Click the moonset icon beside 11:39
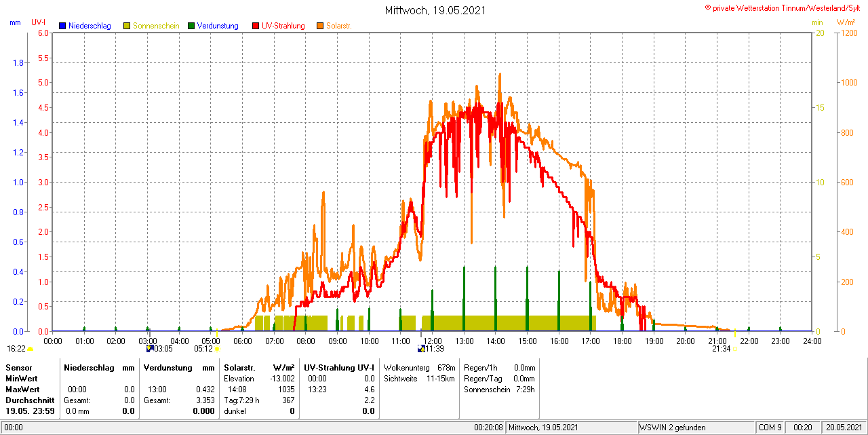Image resolution: width=868 pixels, height=435 pixels. coord(421,349)
